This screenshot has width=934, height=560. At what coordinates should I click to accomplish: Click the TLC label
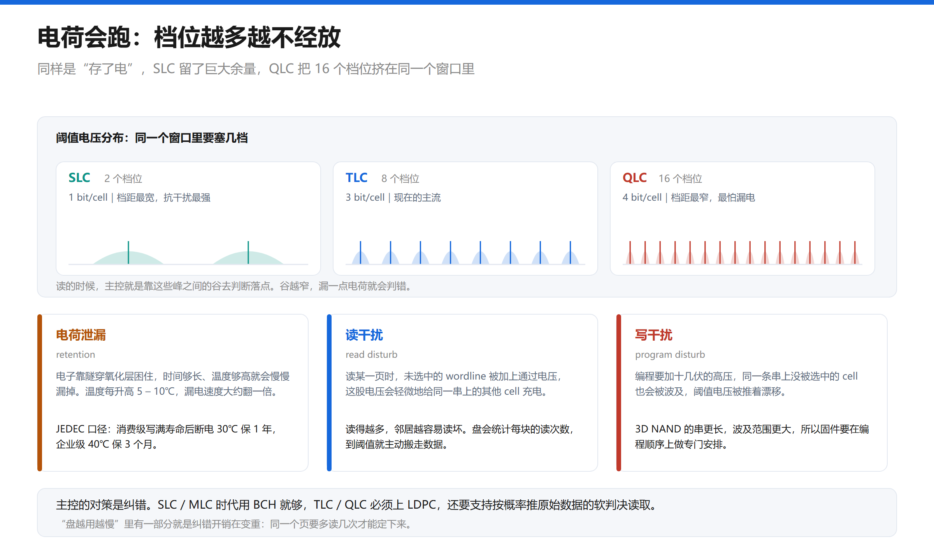[356, 178]
